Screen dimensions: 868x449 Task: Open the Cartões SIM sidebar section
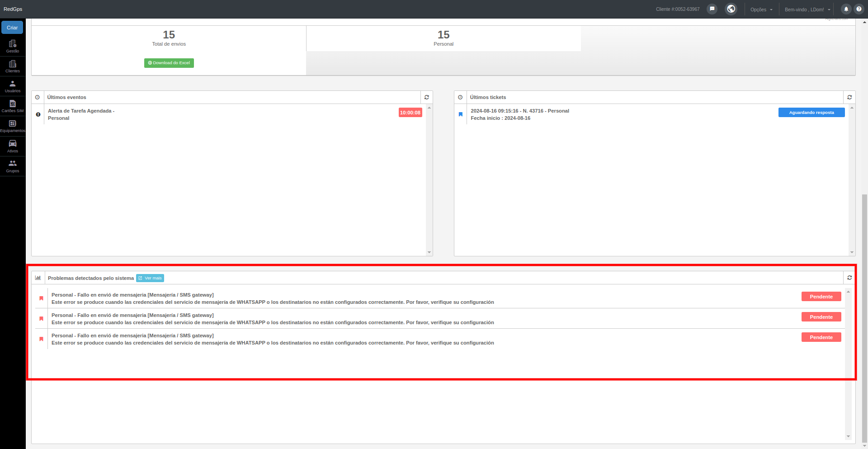[13, 106]
